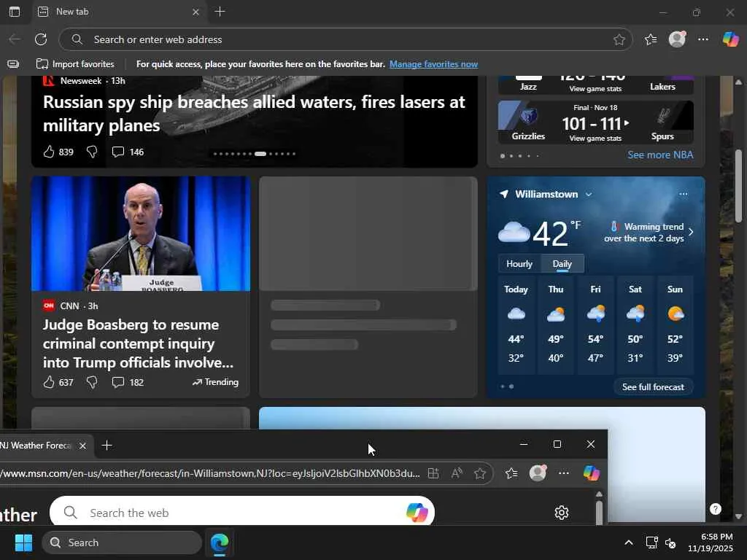
Task: Open split screen icon in weather window
Action: (433, 473)
